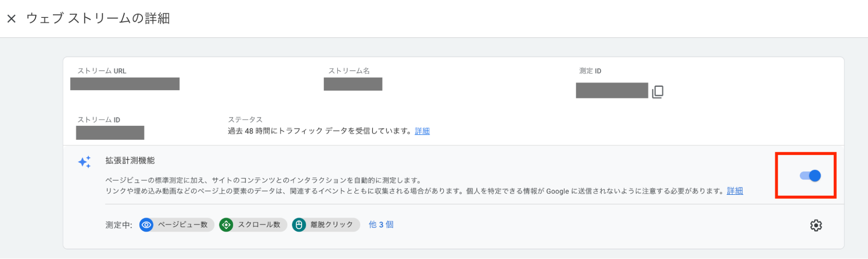Click the page view eye icon

(x=146, y=225)
